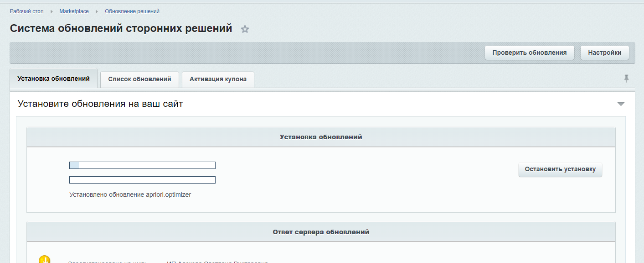Click the lower empty progress bar
Image resolution: width=644 pixels, height=263 pixels.
[x=142, y=180]
